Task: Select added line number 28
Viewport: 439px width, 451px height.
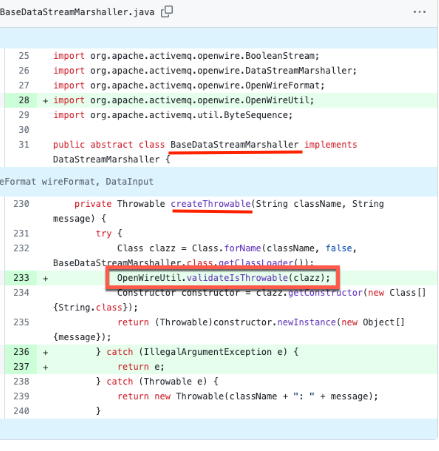Action: point(24,100)
